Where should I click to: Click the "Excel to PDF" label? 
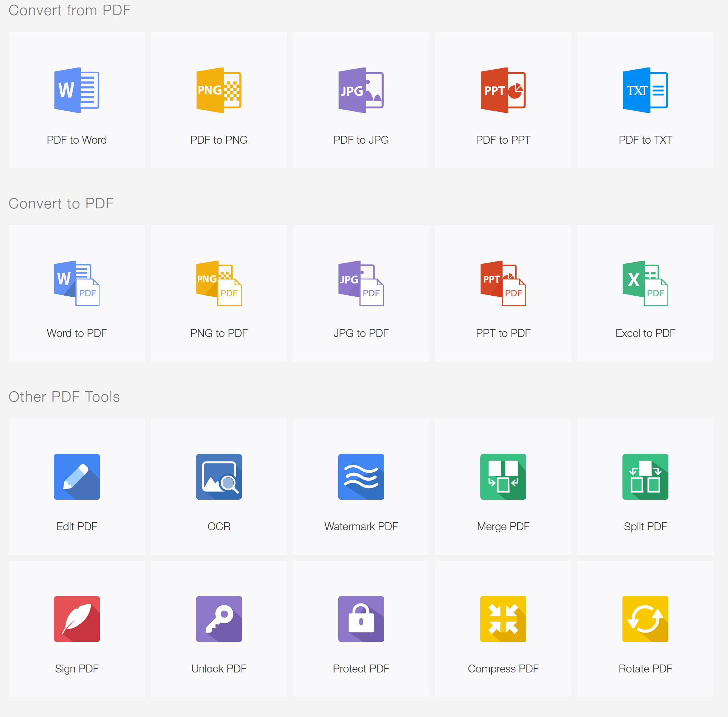[645, 333]
